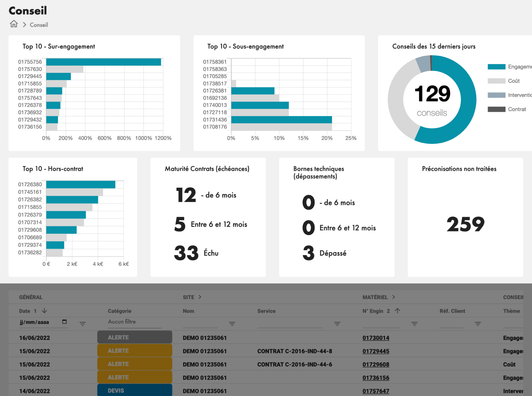Click the Thème column header

pyautogui.click(x=511, y=311)
